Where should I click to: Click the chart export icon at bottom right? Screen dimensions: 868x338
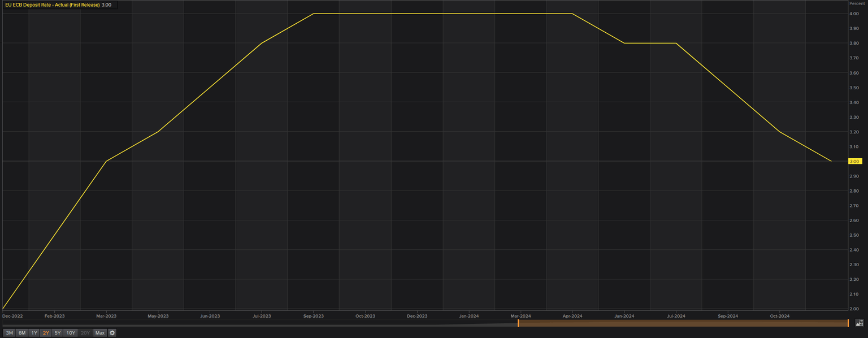[x=860, y=323]
